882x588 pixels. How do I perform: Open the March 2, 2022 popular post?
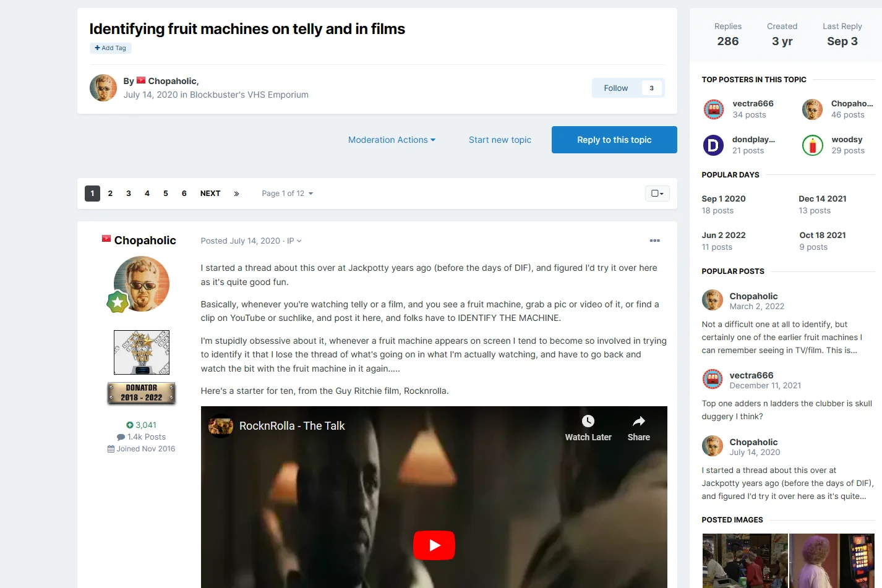[756, 307]
